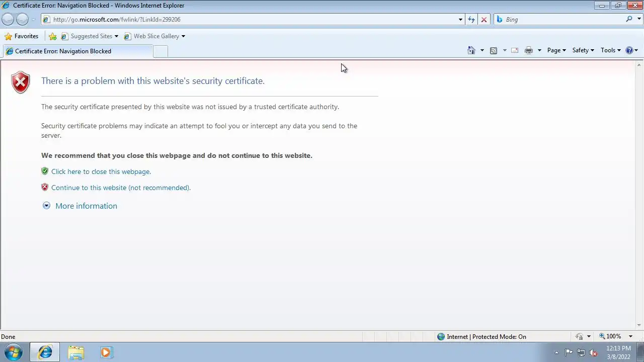Open the Page menu
The image size is (644, 362).
coord(556,50)
